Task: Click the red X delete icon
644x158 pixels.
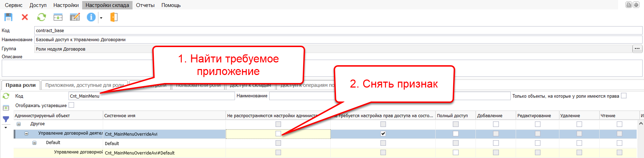Action: pyautogui.click(x=25, y=17)
